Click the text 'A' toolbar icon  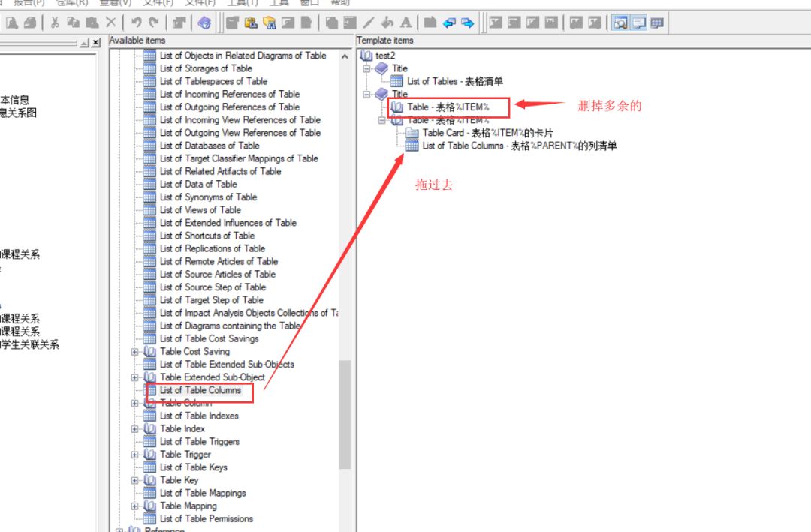point(406,23)
